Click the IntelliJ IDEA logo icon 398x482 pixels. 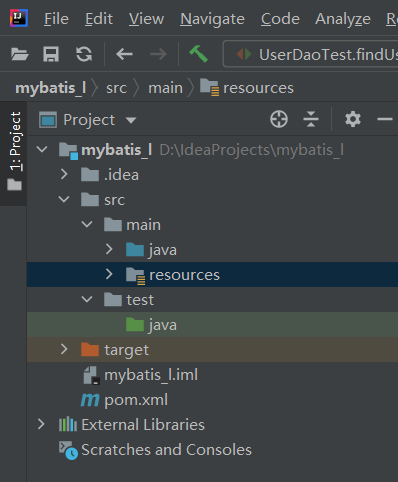(x=19, y=18)
